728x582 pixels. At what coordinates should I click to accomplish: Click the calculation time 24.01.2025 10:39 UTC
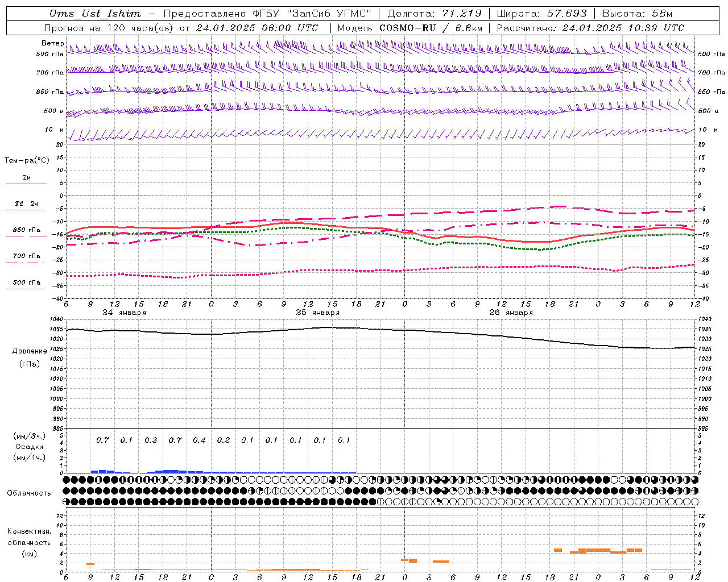[x=623, y=28]
